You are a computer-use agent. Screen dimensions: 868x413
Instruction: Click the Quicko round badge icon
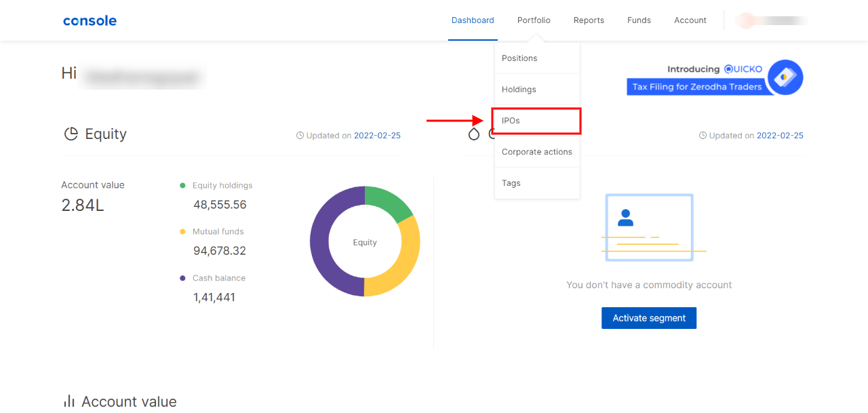pyautogui.click(x=785, y=77)
